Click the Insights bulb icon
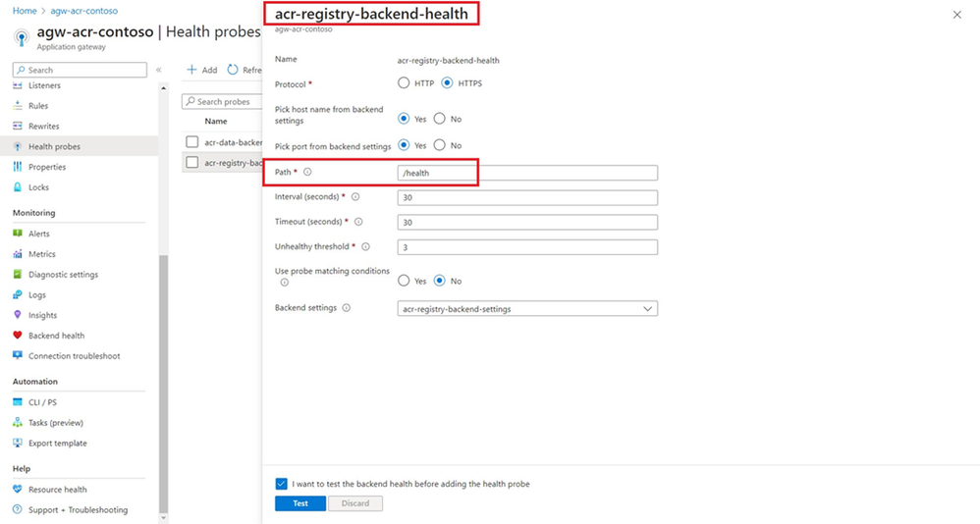Screen dimensions: 980x524 (18, 315)
